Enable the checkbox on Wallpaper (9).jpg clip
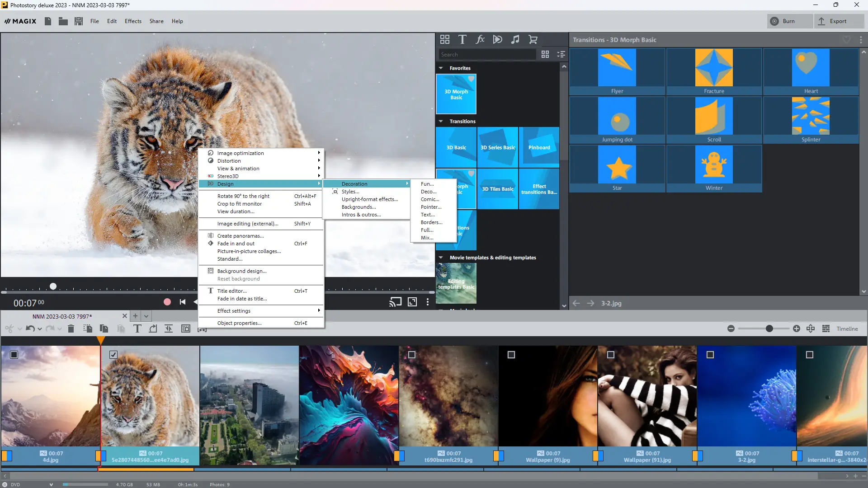This screenshot has height=488, width=868. click(x=511, y=355)
